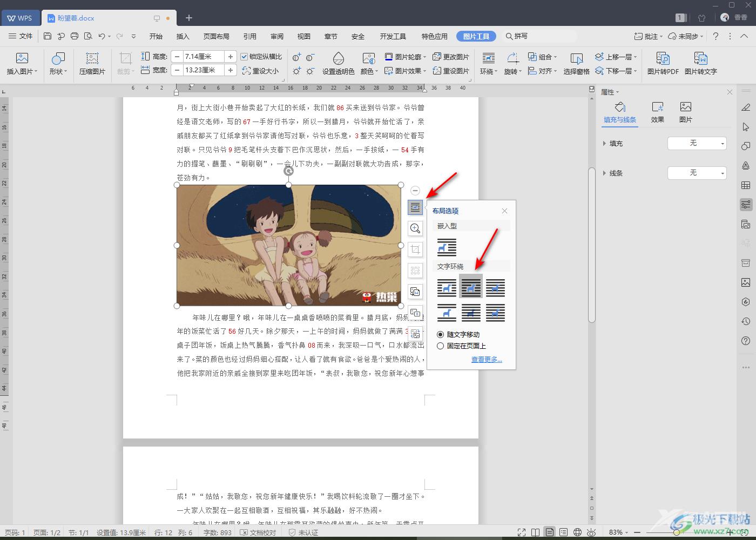
Task: Click the crop icon beside the image
Action: 415,249
